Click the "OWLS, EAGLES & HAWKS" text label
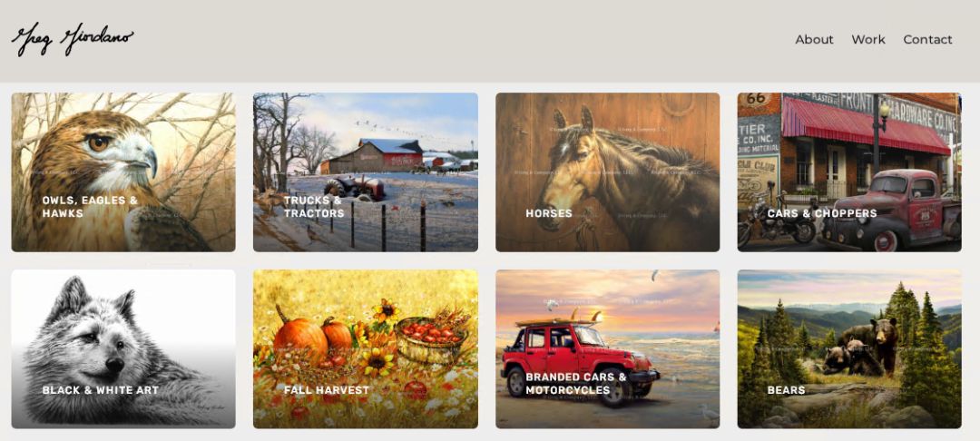This screenshot has height=441, width=980. click(x=90, y=207)
